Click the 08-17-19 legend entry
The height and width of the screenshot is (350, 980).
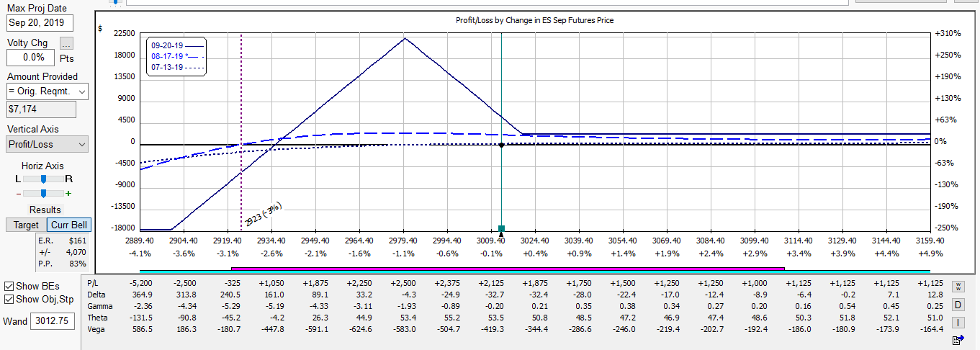click(x=177, y=56)
